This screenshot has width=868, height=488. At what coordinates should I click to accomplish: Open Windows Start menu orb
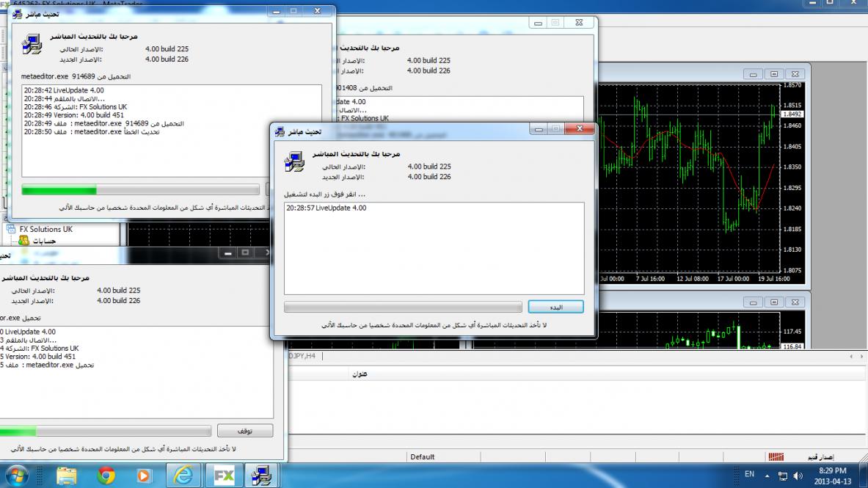pos(15,476)
